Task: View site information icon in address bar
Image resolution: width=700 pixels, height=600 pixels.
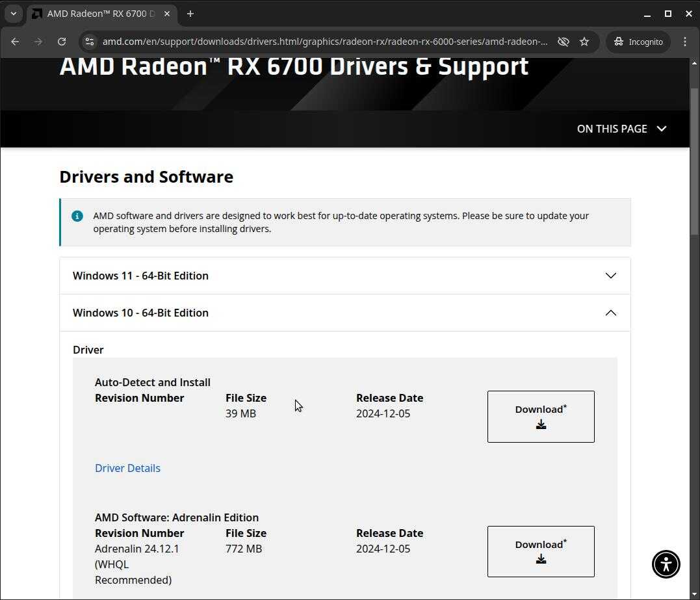Action: [x=90, y=42]
